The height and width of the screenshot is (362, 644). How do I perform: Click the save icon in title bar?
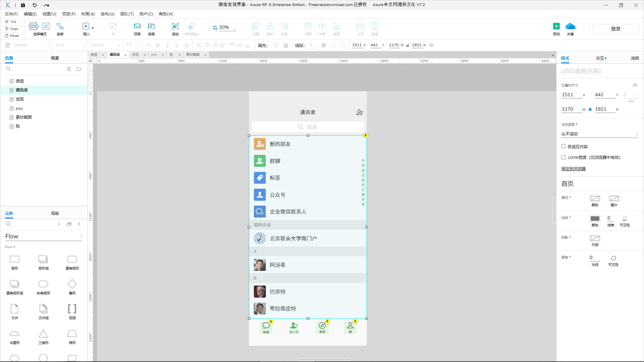click(23, 5)
